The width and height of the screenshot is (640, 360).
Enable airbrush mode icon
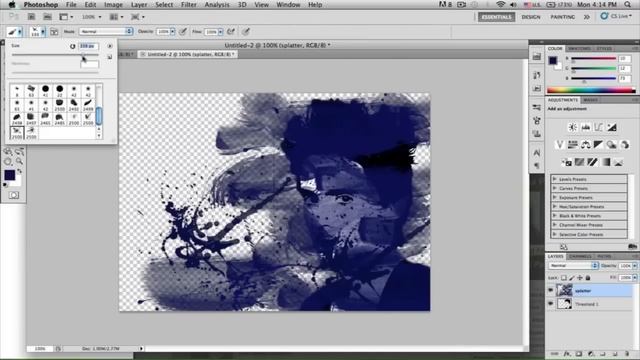[x=231, y=31]
